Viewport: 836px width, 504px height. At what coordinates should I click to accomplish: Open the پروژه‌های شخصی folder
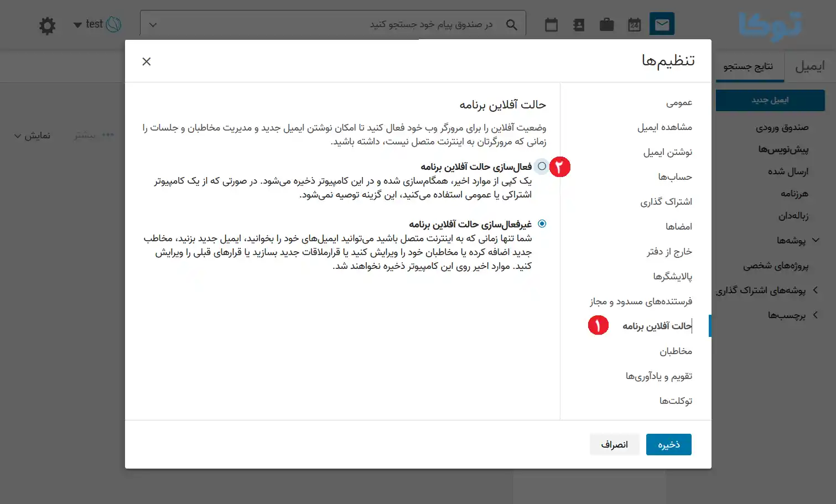coord(776,266)
